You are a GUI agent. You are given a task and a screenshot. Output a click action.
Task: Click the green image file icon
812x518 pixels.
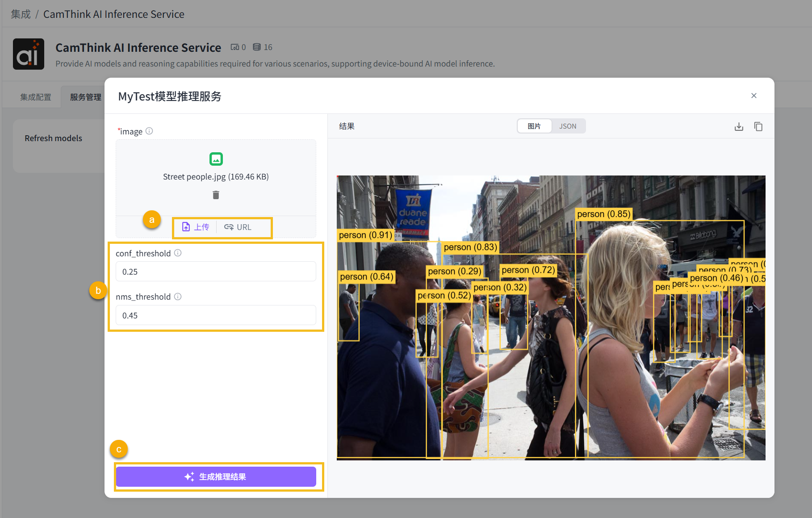tap(216, 159)
